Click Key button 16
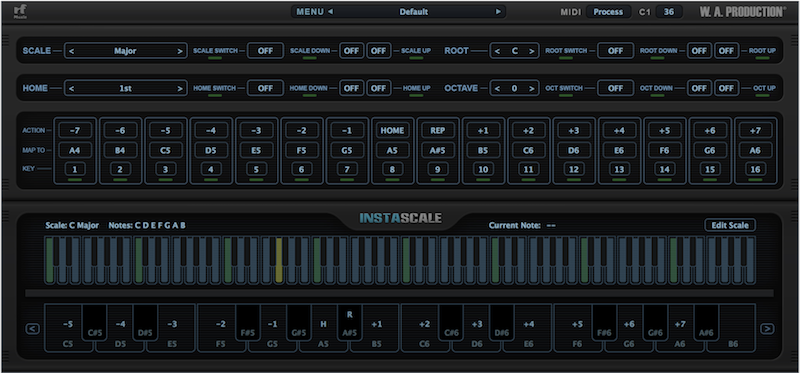This screenshot has height=373, width=800. pos(755,169)
